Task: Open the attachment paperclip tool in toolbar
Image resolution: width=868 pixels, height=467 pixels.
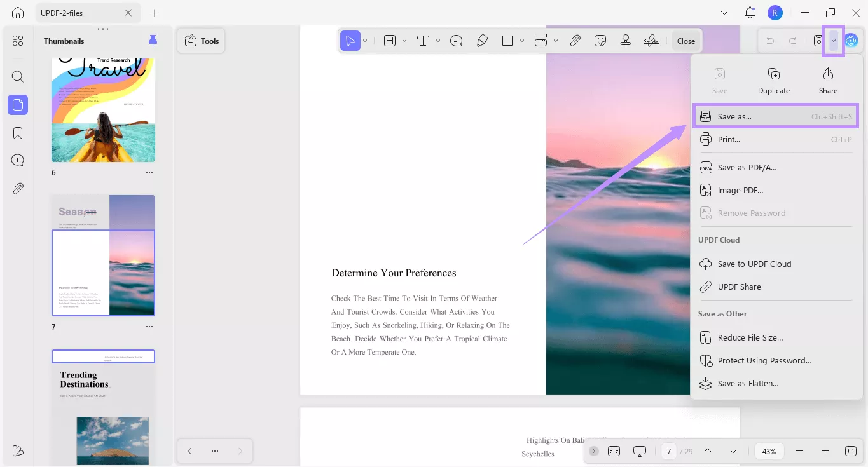Action: coord(575,41)
